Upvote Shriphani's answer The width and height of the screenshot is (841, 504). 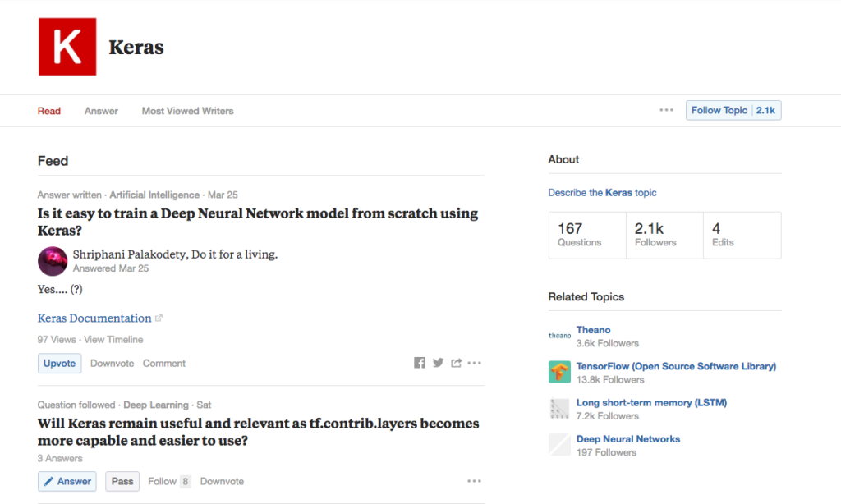(x=59, y=363)
